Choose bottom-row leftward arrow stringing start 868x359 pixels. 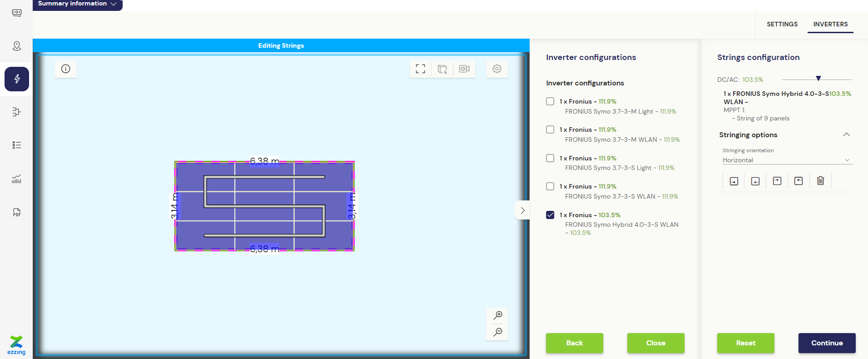(755, 181)
